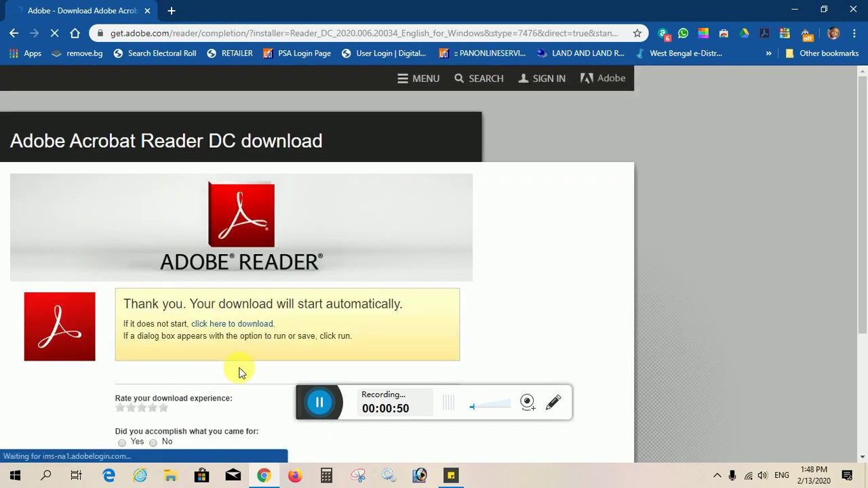
Task: Open the User Login Digital bookmark
Action: [384, 54]
